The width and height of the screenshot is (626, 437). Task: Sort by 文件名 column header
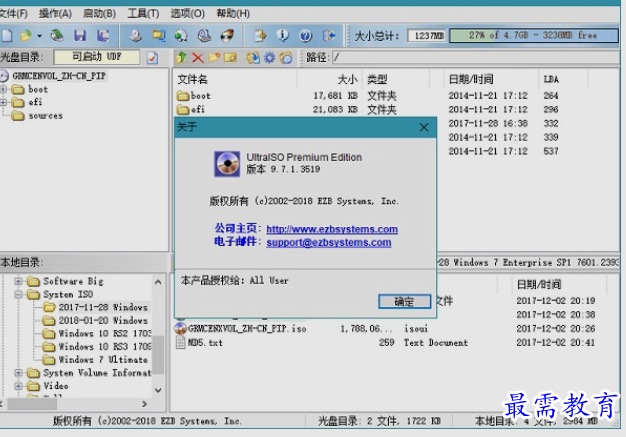236,79
